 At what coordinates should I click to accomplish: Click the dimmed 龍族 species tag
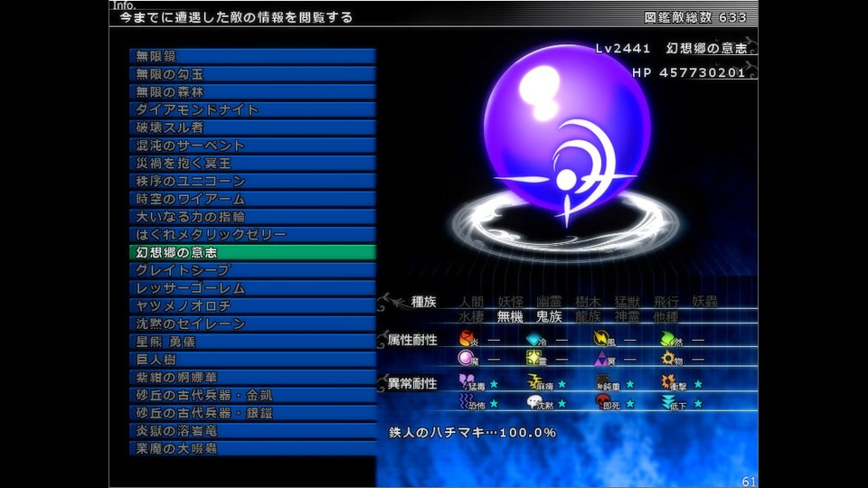pyautogui.click(x=588, y=316)
